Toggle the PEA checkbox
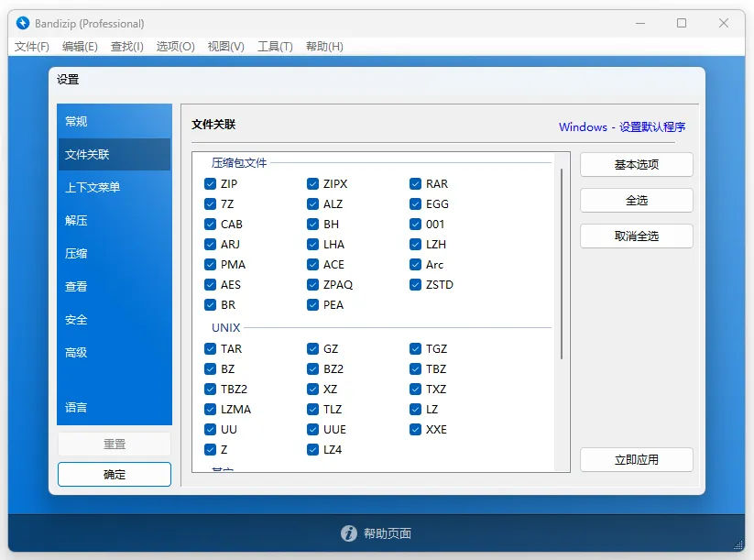Image resolution: width=754 pixels, height=560 pixels. (x=312, y=305)
